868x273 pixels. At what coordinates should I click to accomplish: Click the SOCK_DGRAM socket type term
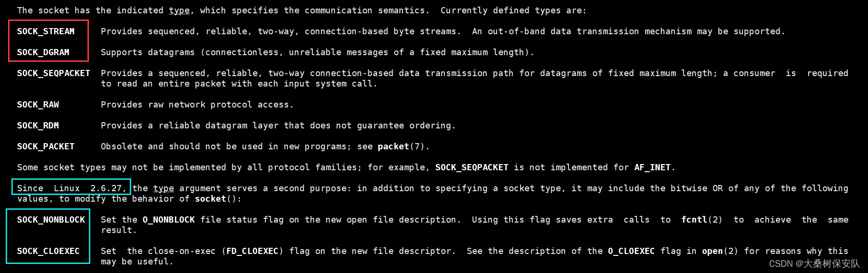(43, 52)
